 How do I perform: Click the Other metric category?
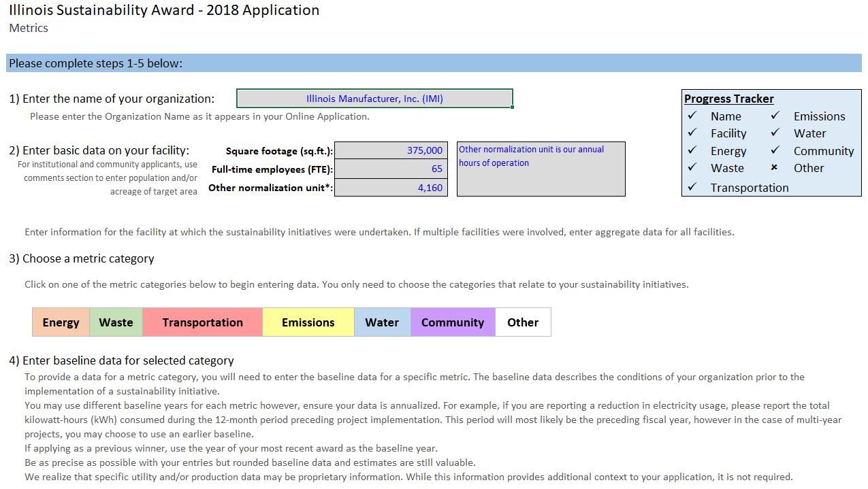coord(523,322)
